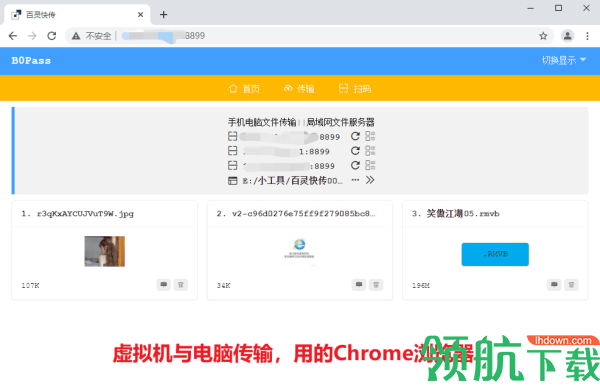Delete the r3qKxAYCUJVuT9W.jpg file
The height and width of the screenshot is (388, 600).
(181, 285)
